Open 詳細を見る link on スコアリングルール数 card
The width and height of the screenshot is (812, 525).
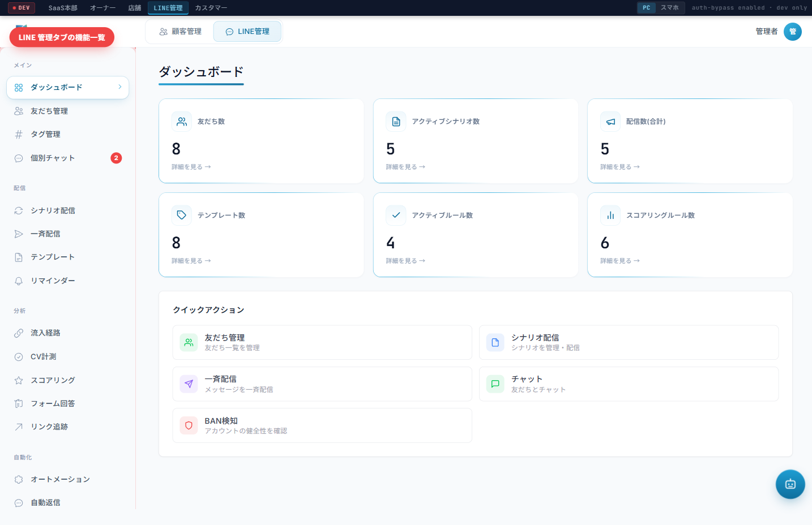[620, 261]
